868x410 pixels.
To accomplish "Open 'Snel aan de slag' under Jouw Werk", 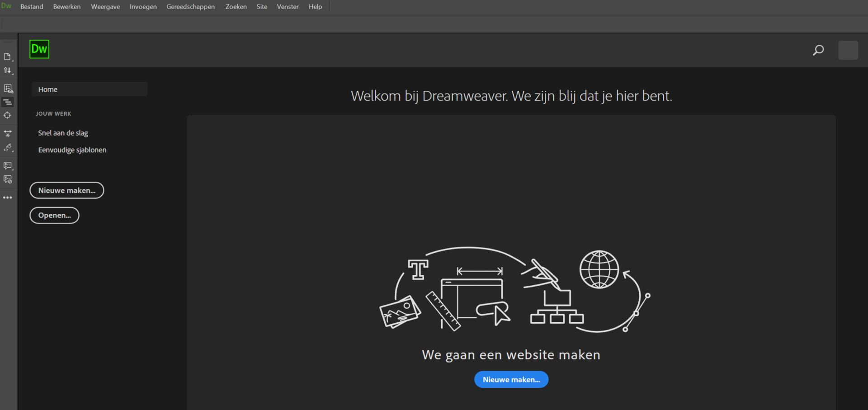I will (x=63, y=132).
